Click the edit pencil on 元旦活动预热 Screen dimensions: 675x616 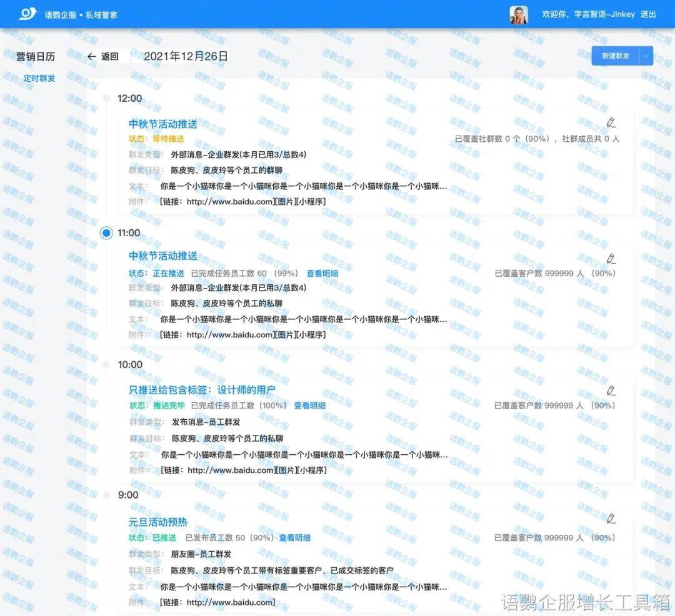611,520
